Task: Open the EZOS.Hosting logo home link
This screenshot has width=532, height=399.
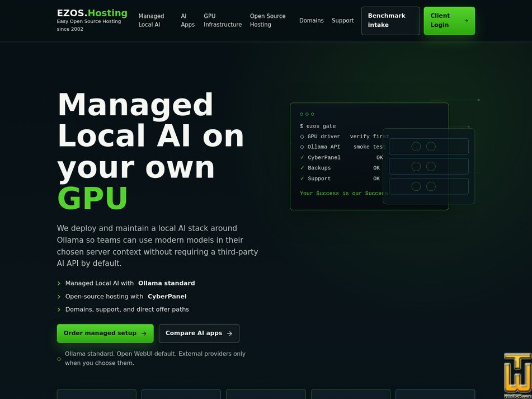Action: [92, 20]
